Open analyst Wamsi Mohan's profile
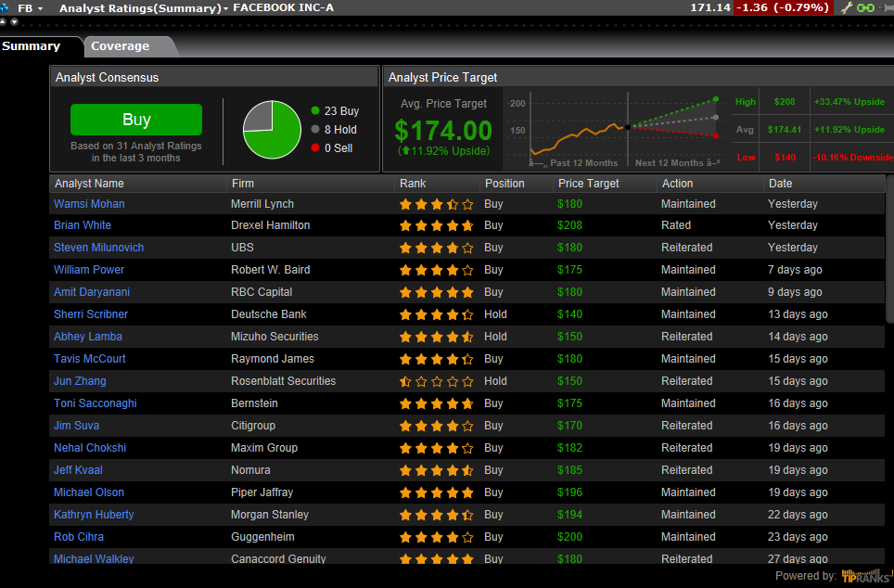This screenshot has height=588, width=894. tap(89, 204)
